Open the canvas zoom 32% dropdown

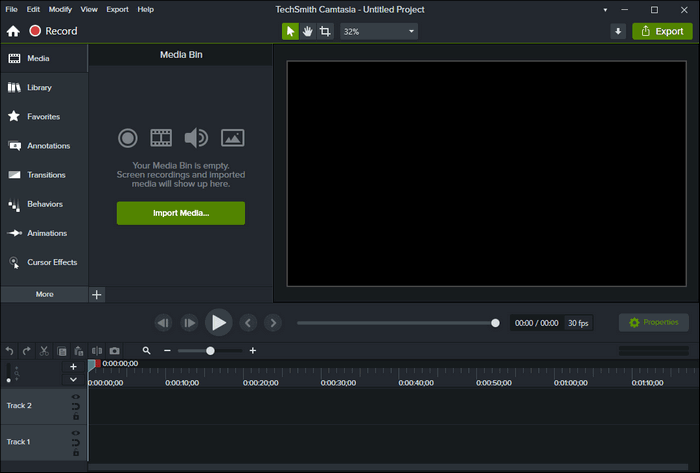point(379,32)
